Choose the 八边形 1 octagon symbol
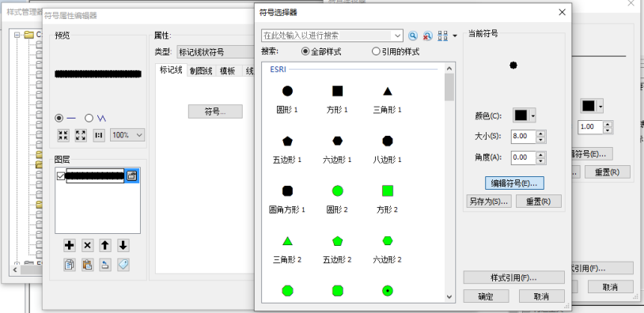This screenshot has width=644, height=313. pyautogui.click(x=388, y=141)
